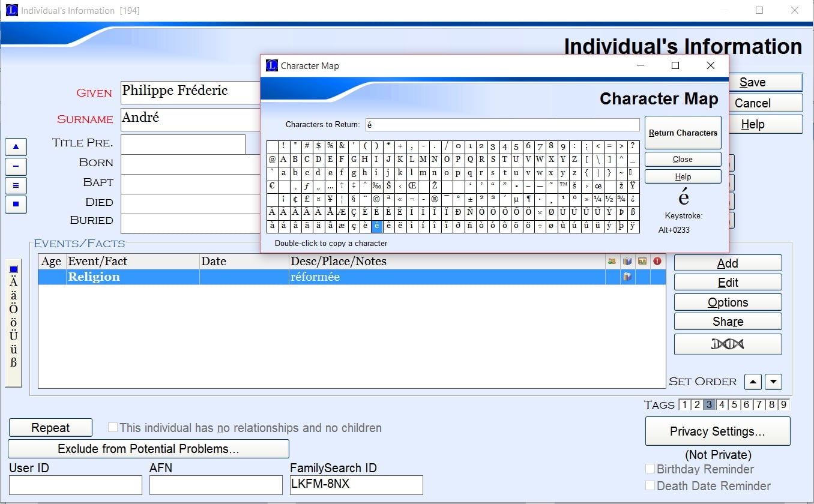This screenshot has height=504, width=814.
Task: Click the sources book icon in the events header
Action: (x=627, y=261)
